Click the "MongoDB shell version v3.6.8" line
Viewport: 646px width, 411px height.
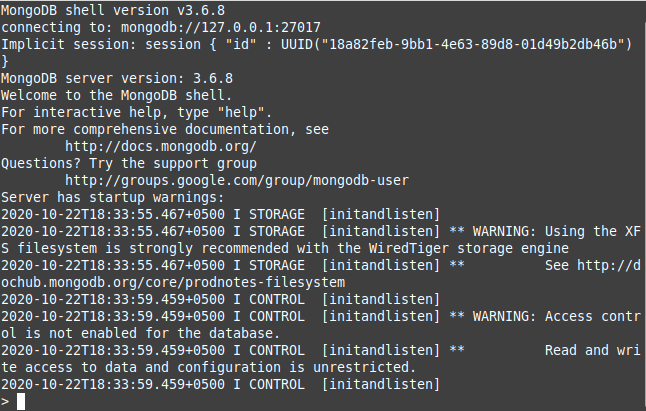(x=113, y=9)
